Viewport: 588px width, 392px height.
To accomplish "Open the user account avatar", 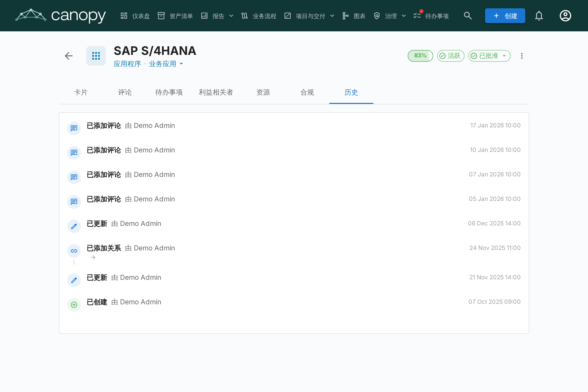I will click(565, 16).
